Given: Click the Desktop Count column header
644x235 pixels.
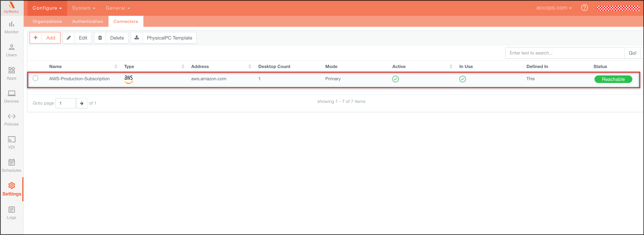Looking at the screenshot, I should [x=274, y=66].
